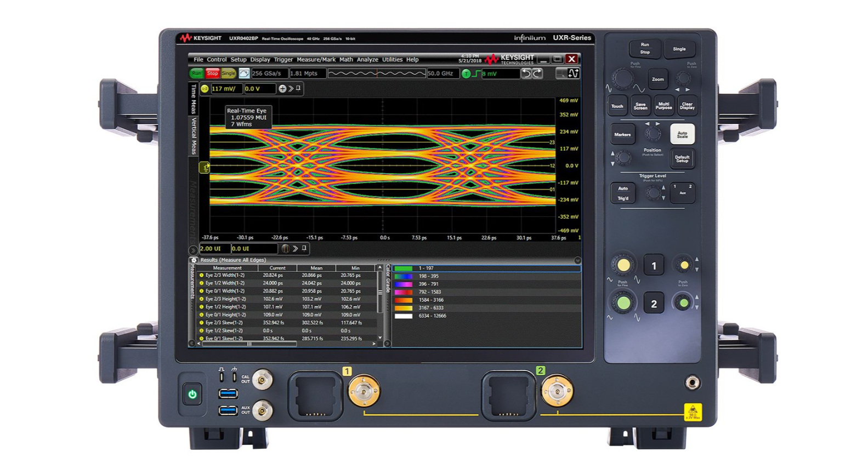Click the 117 mV/ vertical scale field
This screenshot has width=868, height=474.
(226, 89)
